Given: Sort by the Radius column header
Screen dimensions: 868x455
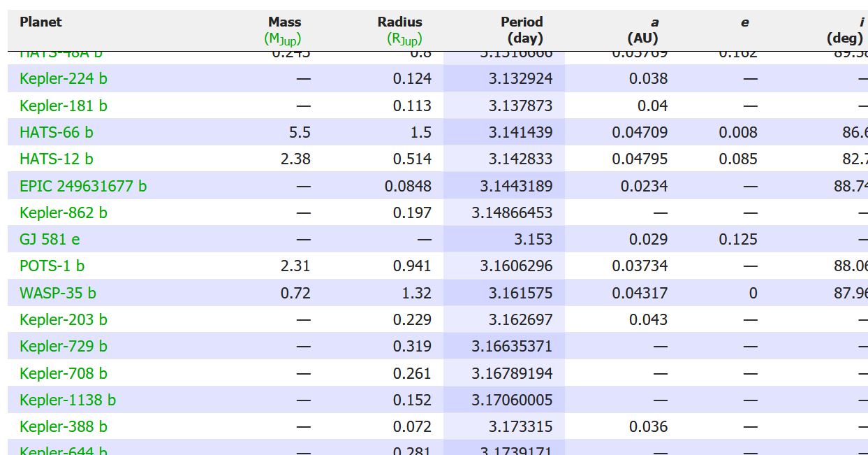Looking at the screenshot, I should point(399,22).
